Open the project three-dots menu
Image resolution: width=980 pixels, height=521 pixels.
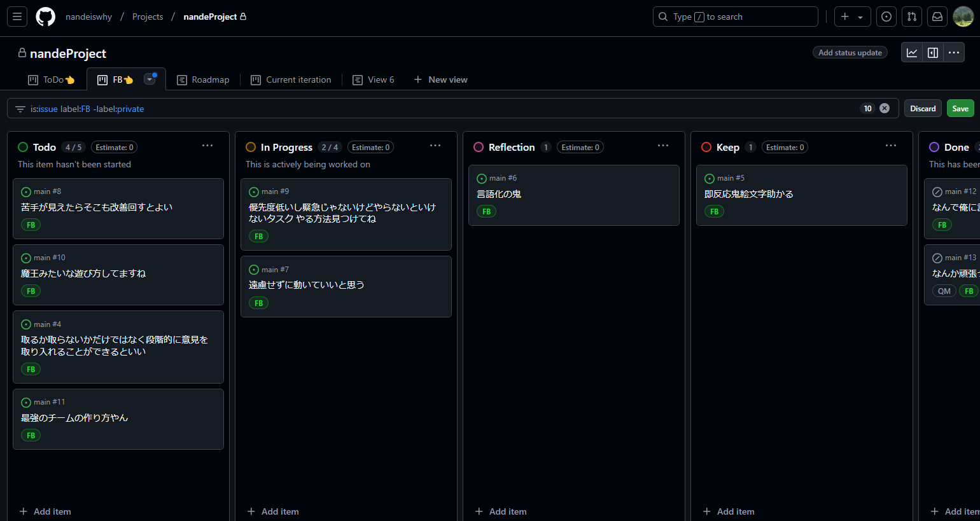tap(954, 53)
